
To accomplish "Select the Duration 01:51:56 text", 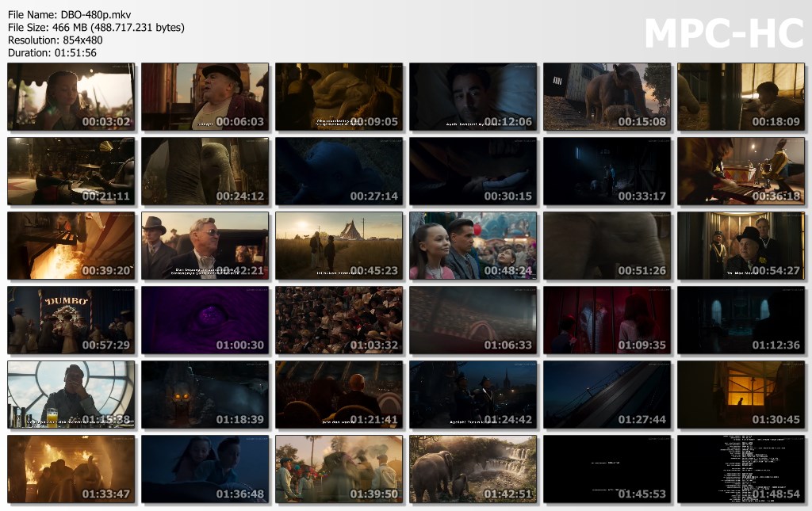I will point(52,53).
